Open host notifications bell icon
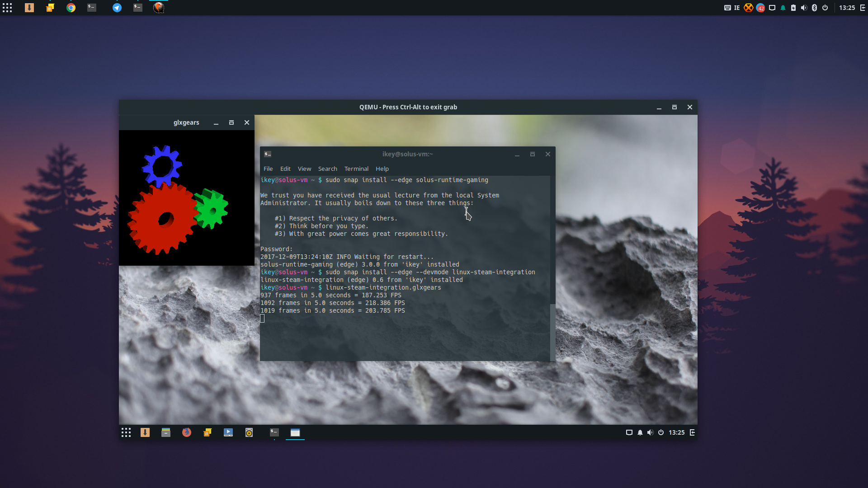The height and width of the screenshot is (488, 868). (783, 8)
